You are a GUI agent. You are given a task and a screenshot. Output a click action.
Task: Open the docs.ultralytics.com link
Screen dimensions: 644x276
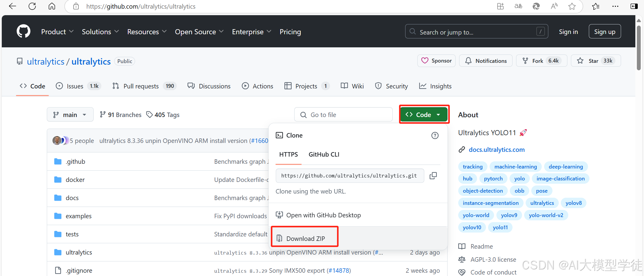(497, 149)
